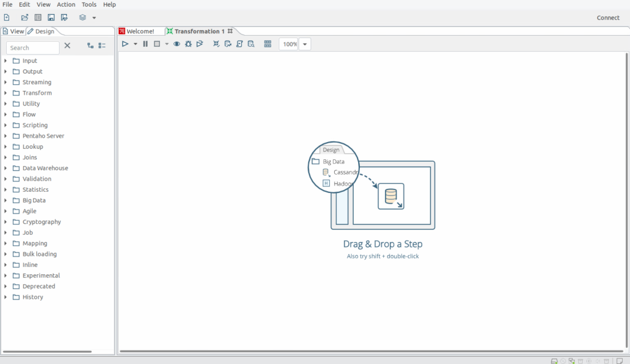Click the 100% zoom field

[289, 44]
